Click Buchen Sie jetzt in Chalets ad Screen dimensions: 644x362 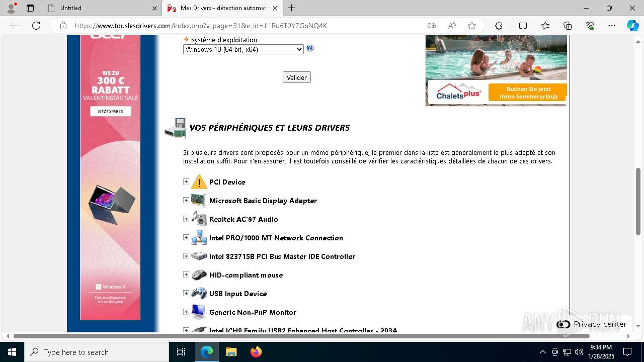(x=528, y=93)
